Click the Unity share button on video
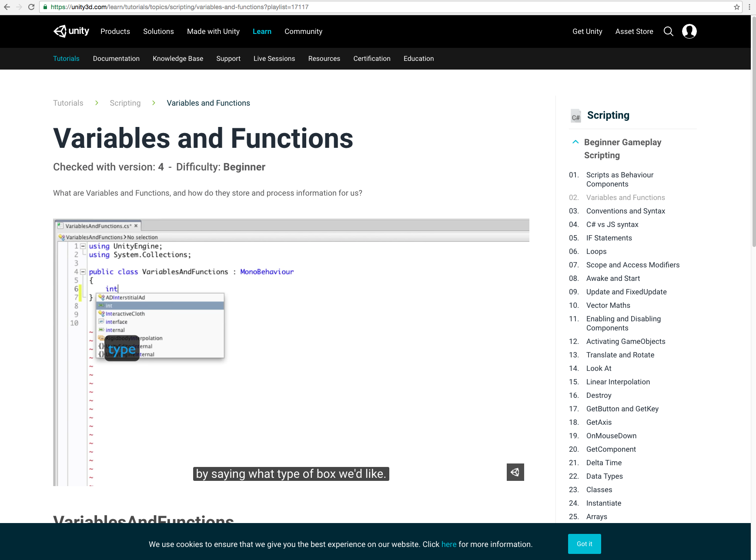 point(515,472)
